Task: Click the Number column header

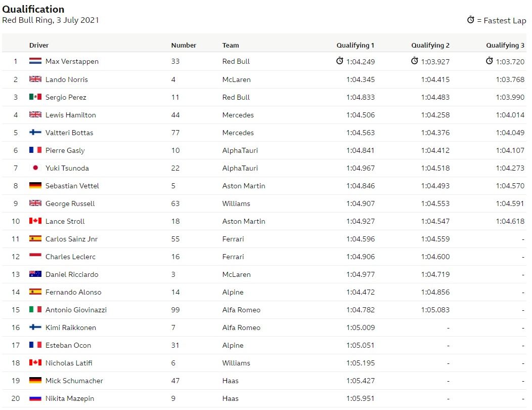Action: 184,45
